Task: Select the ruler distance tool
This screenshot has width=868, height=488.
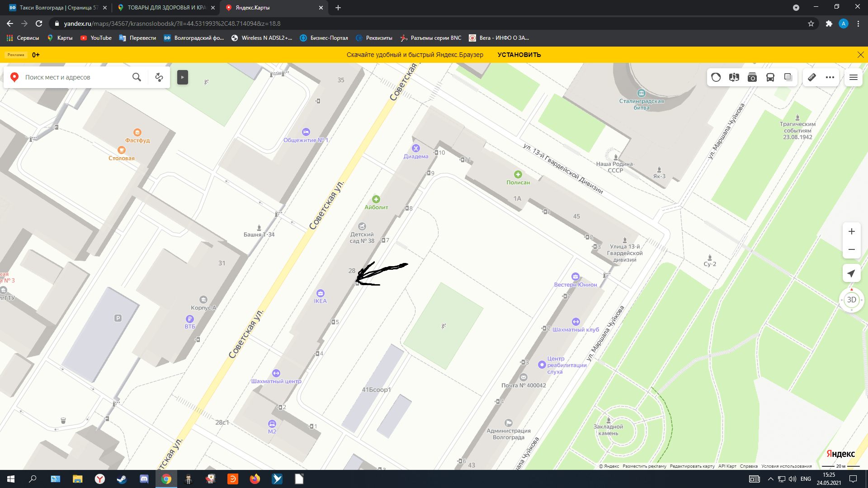Action: point(812,77)
